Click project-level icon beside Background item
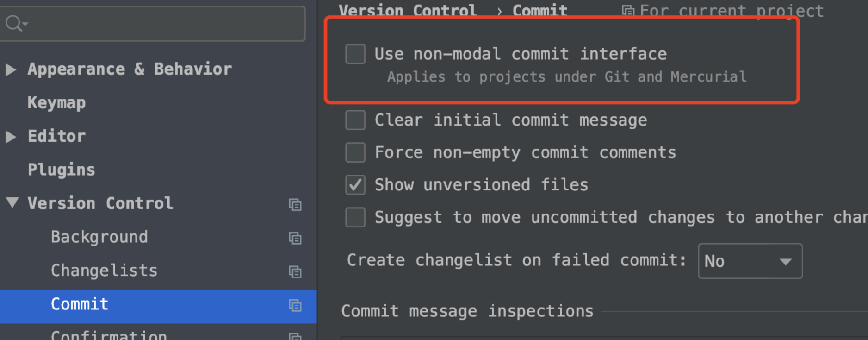 (295, 238)
